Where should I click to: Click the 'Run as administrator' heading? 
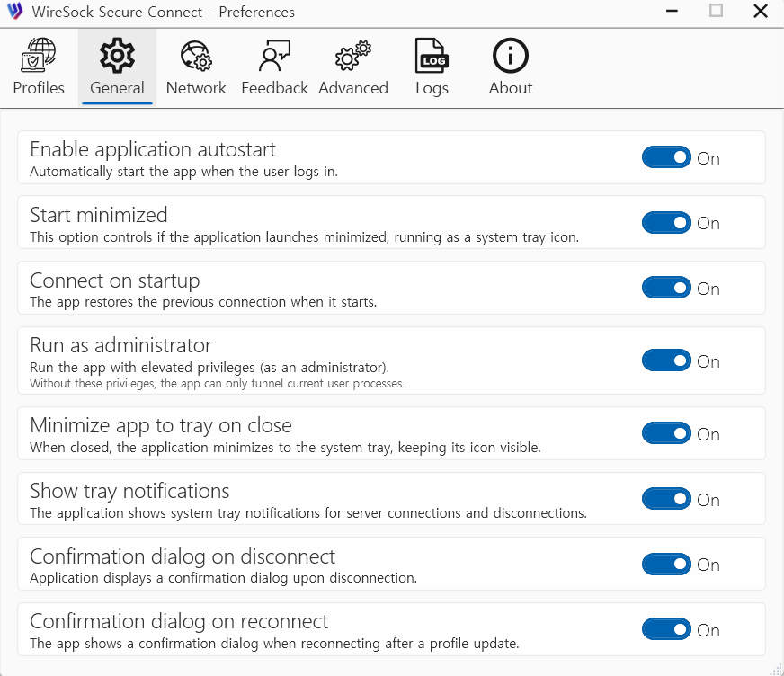coord(120,345)
